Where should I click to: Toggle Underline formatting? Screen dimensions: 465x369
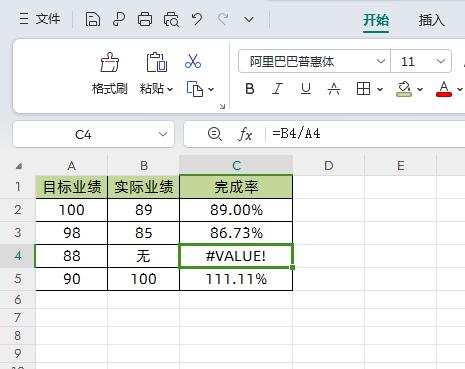306,89
